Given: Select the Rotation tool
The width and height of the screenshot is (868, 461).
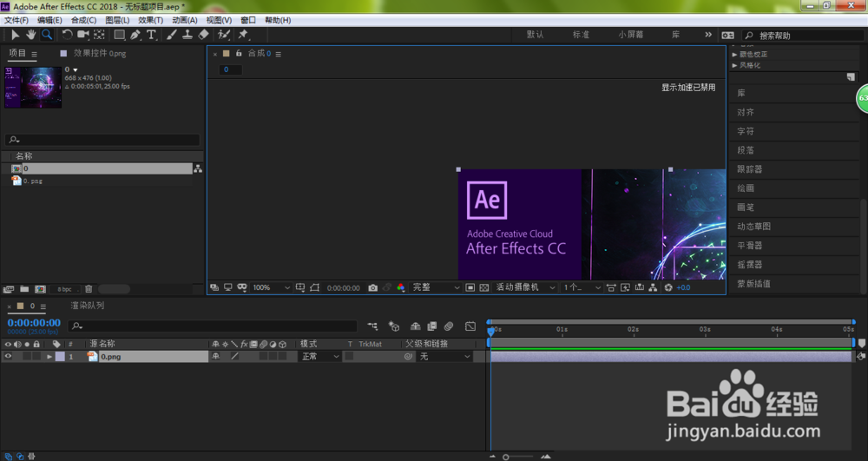Looking at the screenshot, I should click(67, 35).
